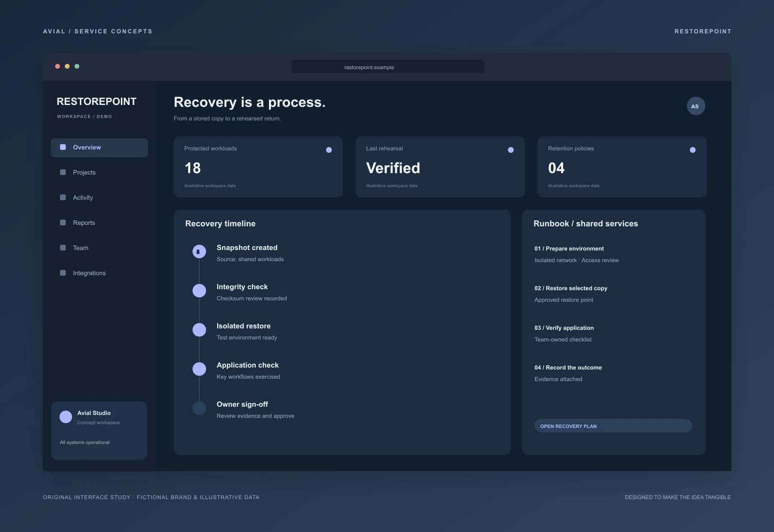This screenshot has height=532, width=774.
Task: Select the Owner sign-off timeline marker
Action: pyautogui.click(x=199, y=408)
